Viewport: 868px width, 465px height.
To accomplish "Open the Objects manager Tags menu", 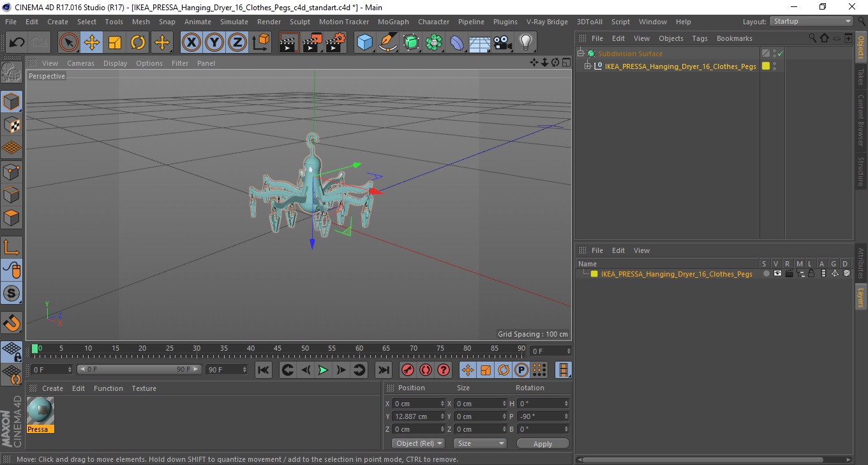I will (x=700, y=38).
